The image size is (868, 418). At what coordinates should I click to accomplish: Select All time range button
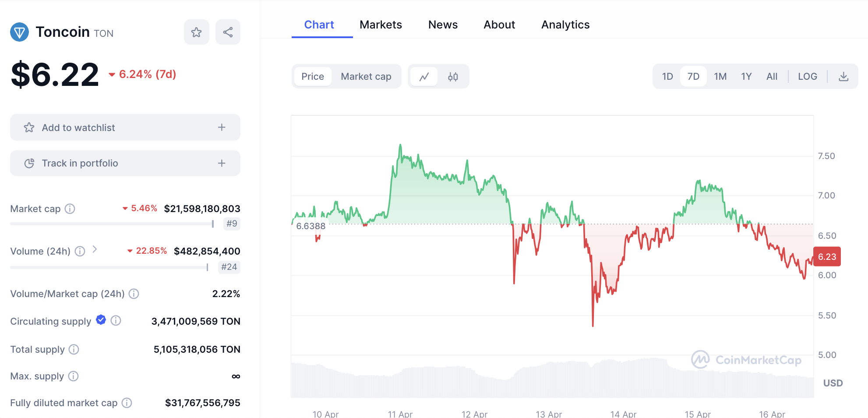coord(772,77)
